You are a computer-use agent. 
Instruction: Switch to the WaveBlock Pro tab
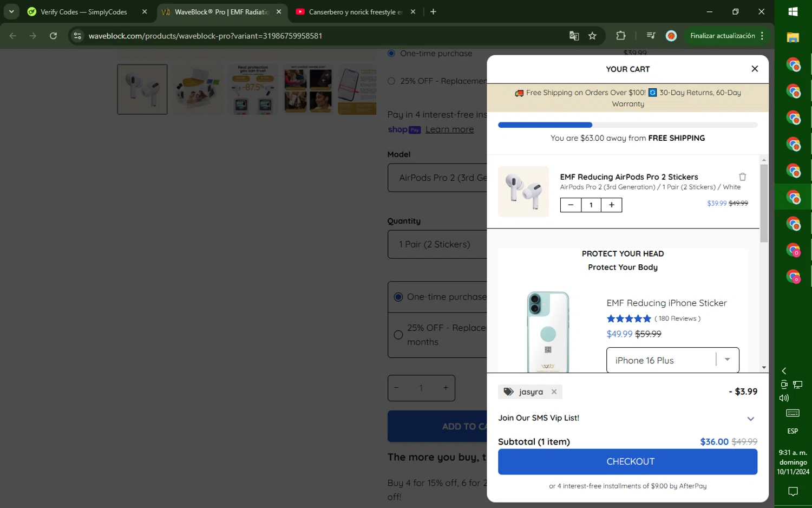tap(222, 12)
